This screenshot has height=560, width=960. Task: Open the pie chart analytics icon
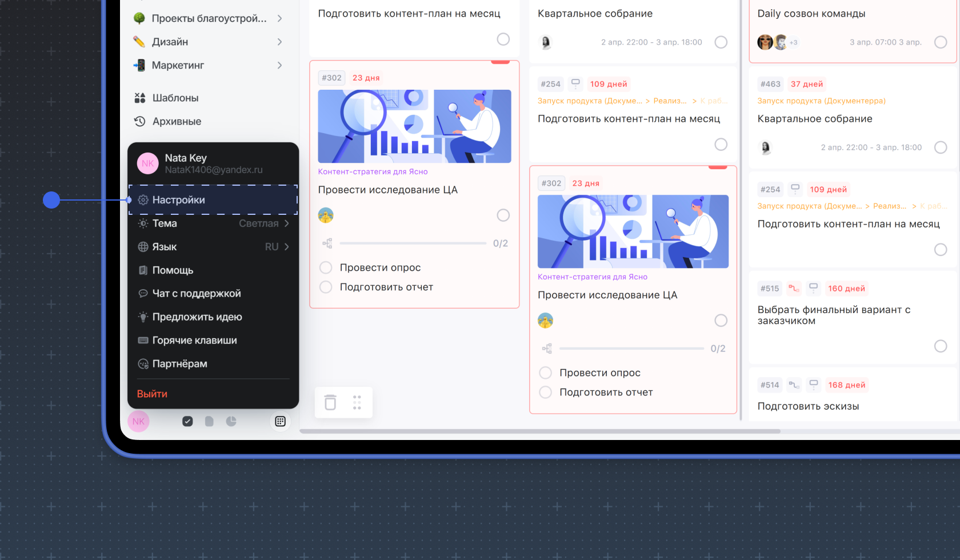point(231,421)
